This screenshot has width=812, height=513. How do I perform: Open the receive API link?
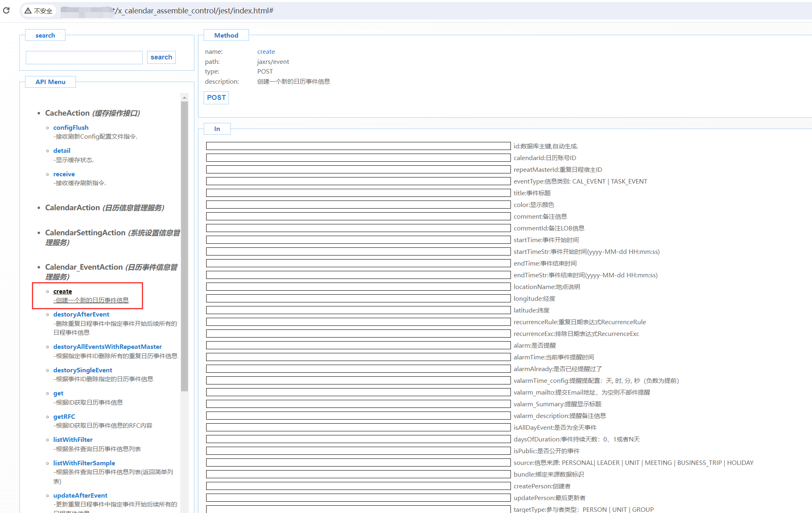[x=64, y=174]
